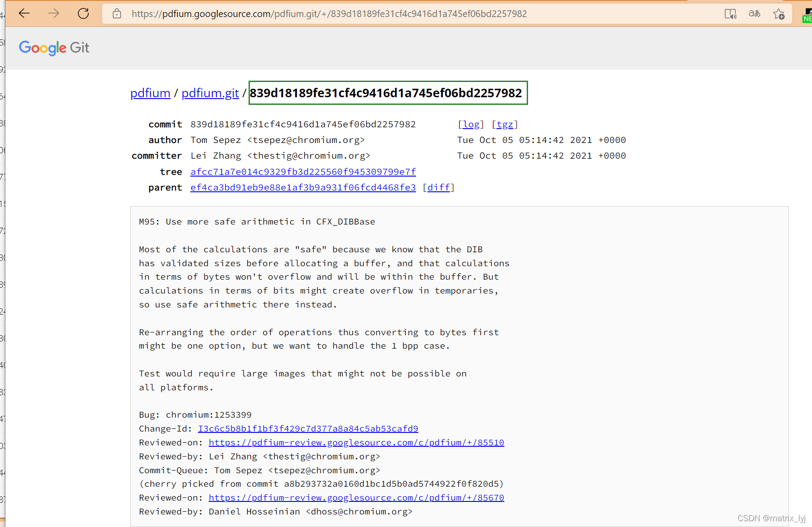Click the browser forward arrow

pyautogui.click(x=54, y=13)
